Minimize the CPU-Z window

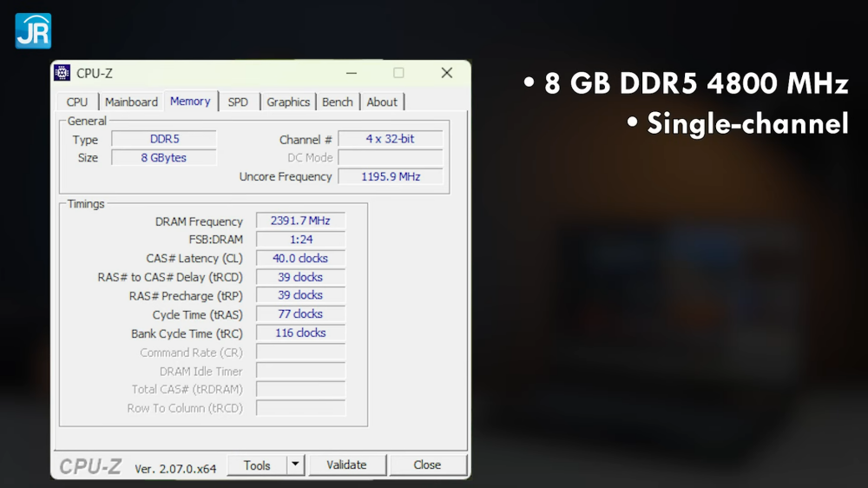pyautogui.click(x=352, y=73)
